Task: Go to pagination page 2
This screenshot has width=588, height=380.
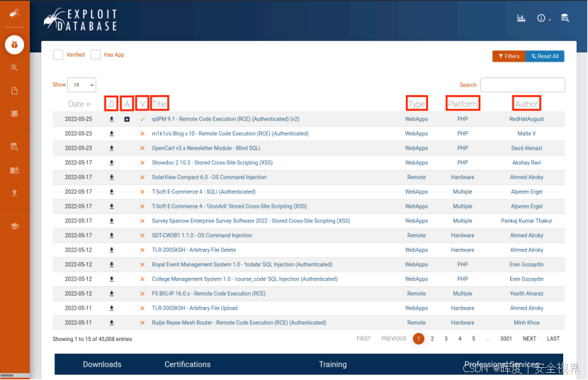Action: pyautogui.click(x=432, y=339)
